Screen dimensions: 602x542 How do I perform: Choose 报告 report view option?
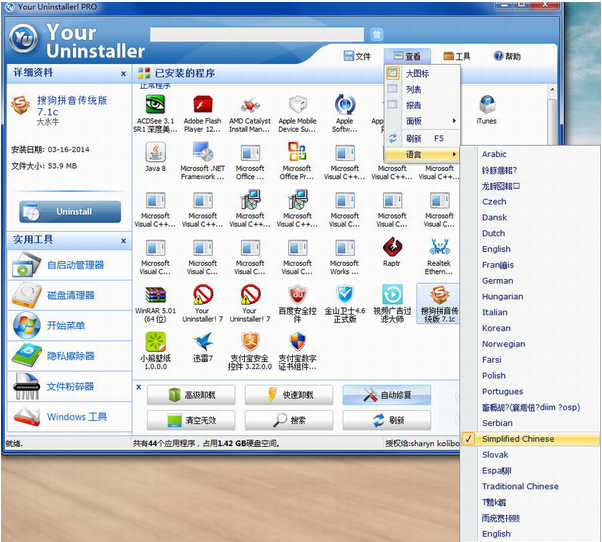[x=422, y=105]
